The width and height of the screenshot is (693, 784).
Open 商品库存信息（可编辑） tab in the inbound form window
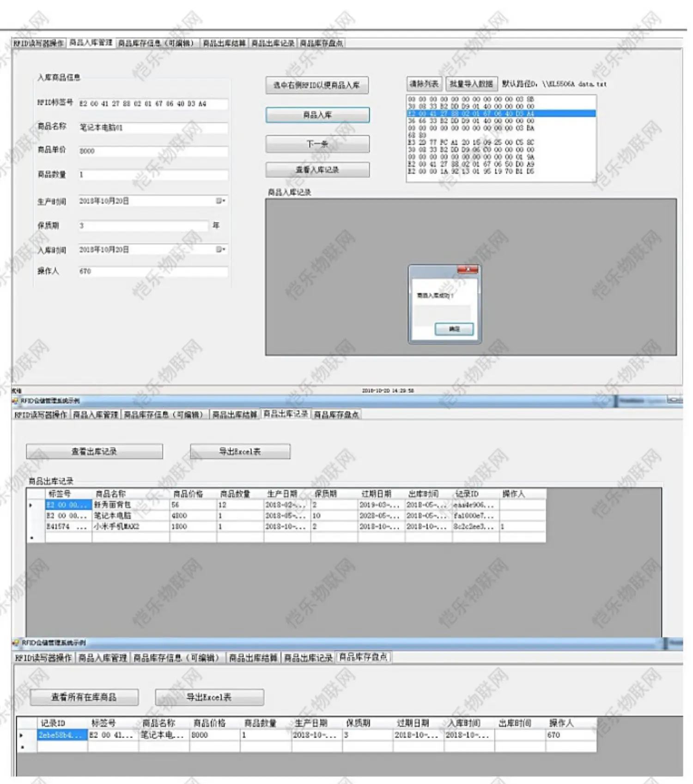[158, 43]
